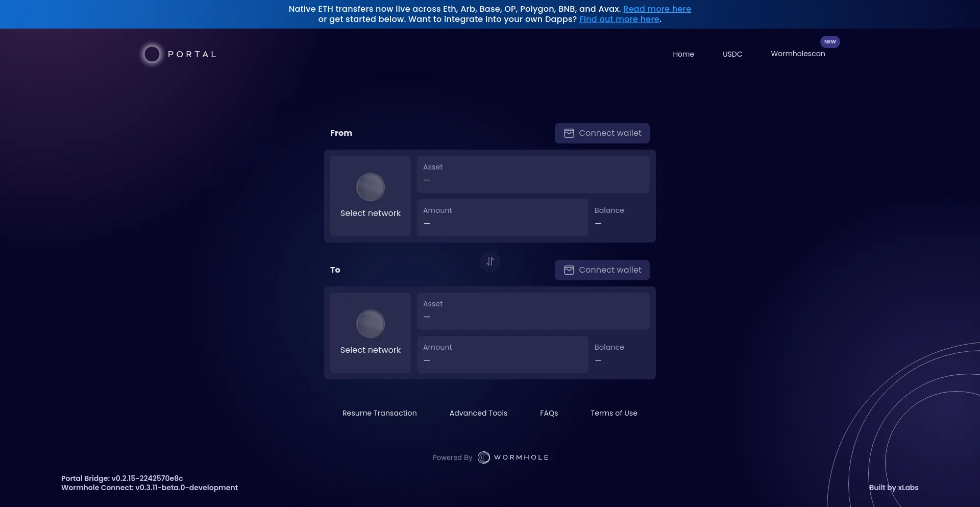Go to the Home nav item
The width and height of the screenshot is (980, 507).
coord(683,54)
